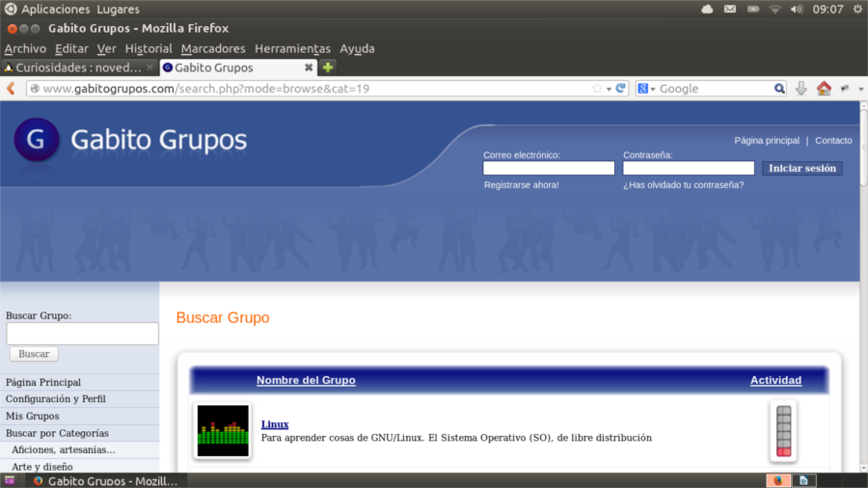Click the volume speaker indicator
Viewport: 868px width, 488px height.
(x=797, y=9)
